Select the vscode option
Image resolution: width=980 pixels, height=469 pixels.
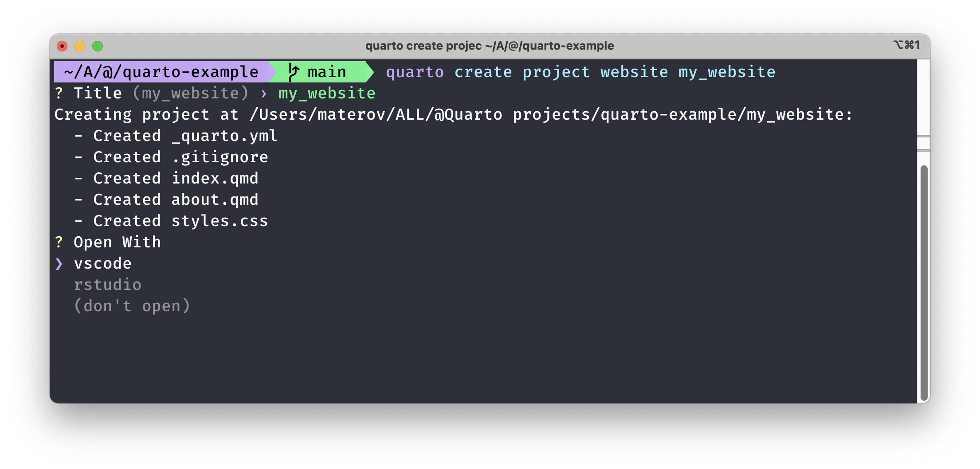102,264
